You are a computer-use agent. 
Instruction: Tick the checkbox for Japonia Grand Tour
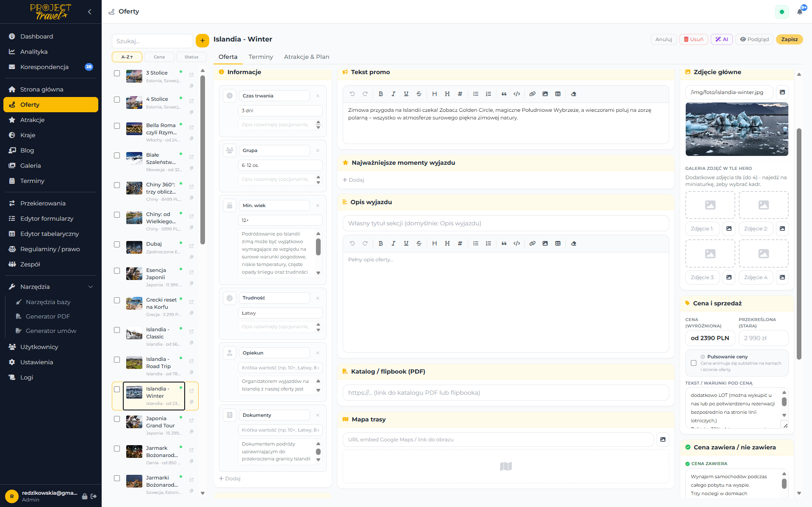117,419
